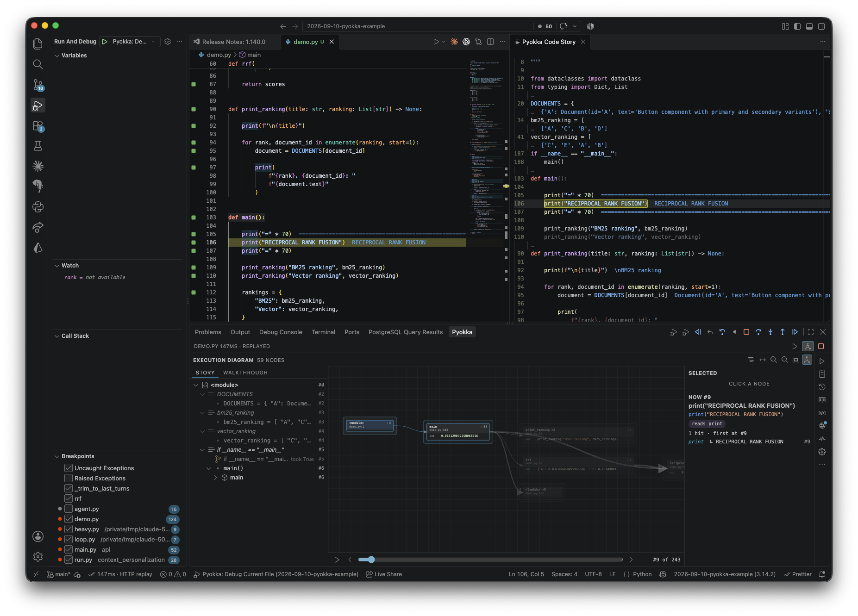Enable agent.py breakpoint checkbox
Image resolution: width=858 pixels, height=616 pixels.
pyautogui.click(x=69, y=509)
